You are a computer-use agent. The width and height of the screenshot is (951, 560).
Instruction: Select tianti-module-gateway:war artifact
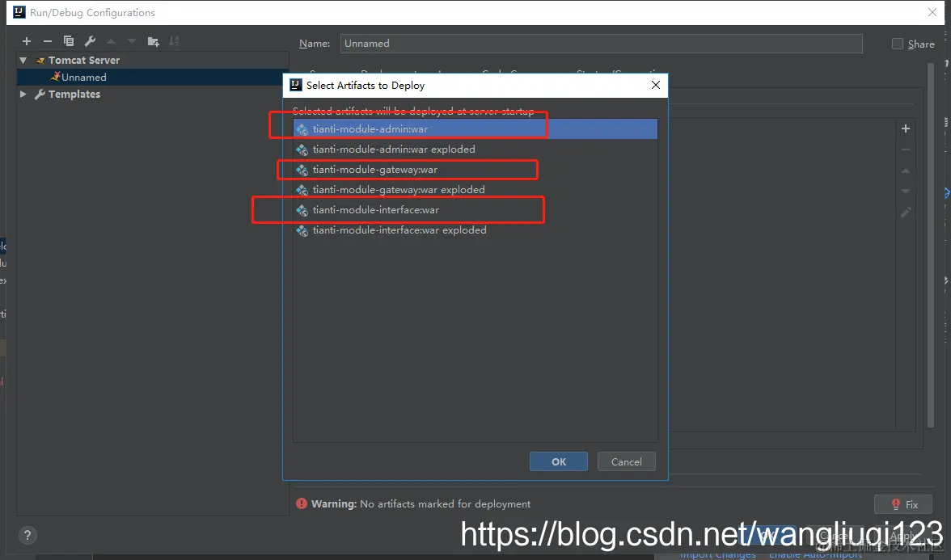(475, 170)
